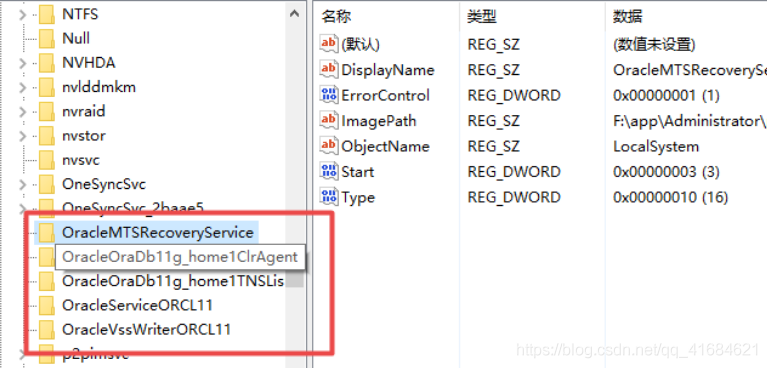Expand the nvlddmkm tree node
The image size is (767, 368).
[22, 88]
